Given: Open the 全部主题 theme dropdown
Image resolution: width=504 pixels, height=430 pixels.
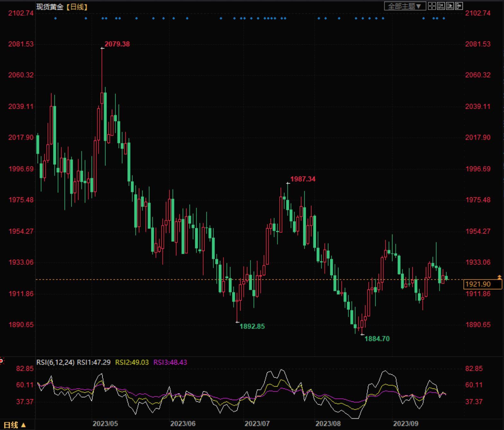Looking at the screenshot, I should [x=405, y=6].
